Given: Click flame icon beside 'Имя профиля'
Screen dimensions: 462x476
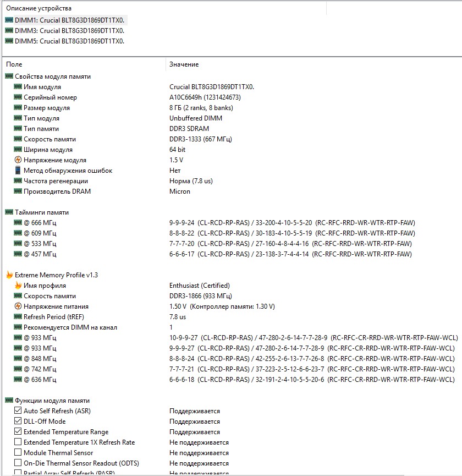Looking at the screenshot, I should click(x=18, y=286).
